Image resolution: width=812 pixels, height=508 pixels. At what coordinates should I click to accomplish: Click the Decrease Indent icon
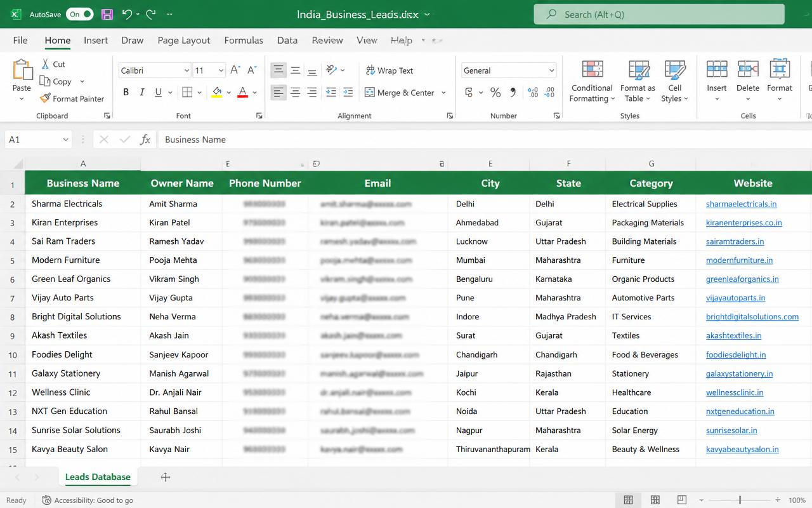click(x=331, y=93)
